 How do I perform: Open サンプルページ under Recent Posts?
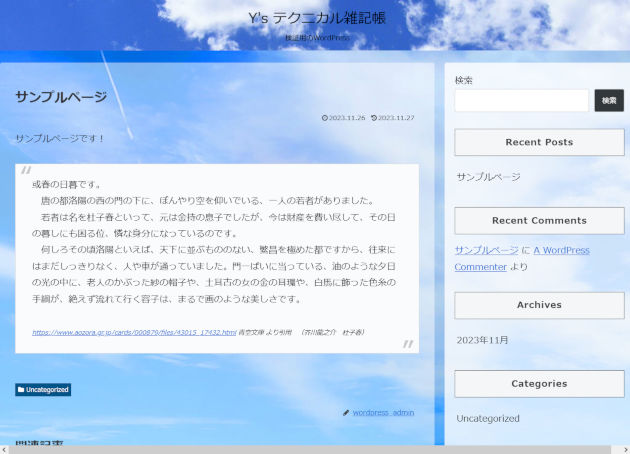(x=488, y=177)
